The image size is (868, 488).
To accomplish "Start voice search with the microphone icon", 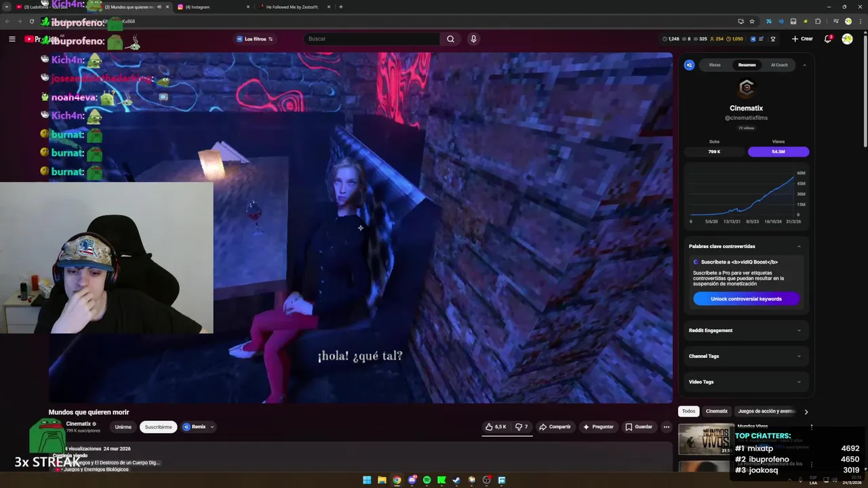I will [x=473, y=39].
